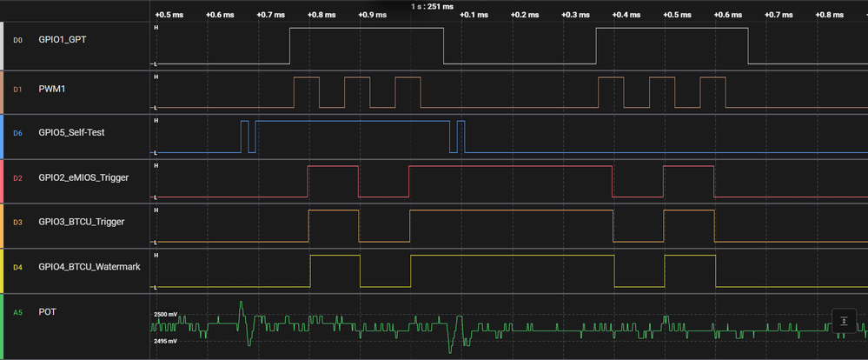This screenshot has width=868, height=360.
Task: Click the blue color bar of GPIO5_Self-Test
Action: pyautogui.click(x=2, y=137)
